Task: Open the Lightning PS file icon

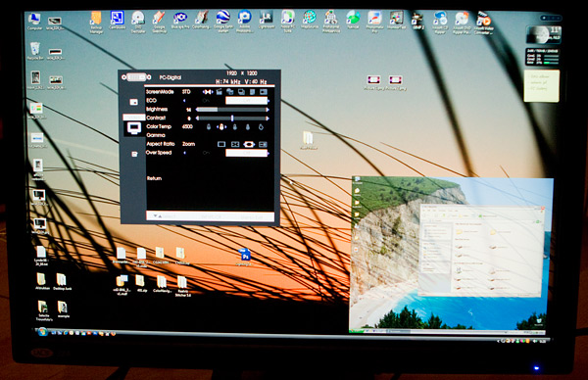Action: (244, 258)
